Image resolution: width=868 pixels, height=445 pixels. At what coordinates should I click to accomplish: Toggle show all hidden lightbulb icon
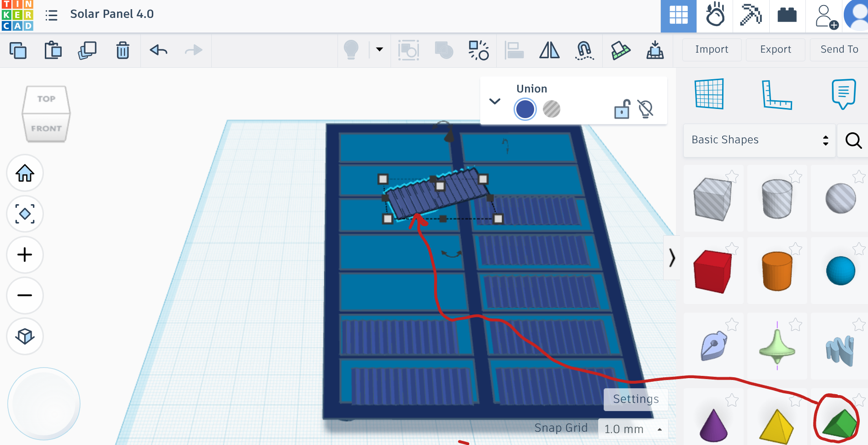(351, 49)
